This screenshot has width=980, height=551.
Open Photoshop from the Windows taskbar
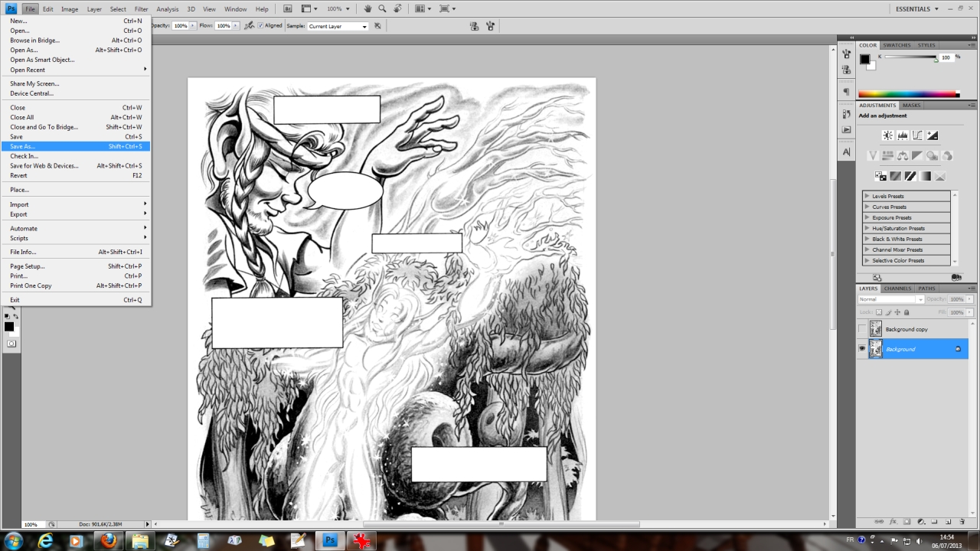(x=331, y=540)
